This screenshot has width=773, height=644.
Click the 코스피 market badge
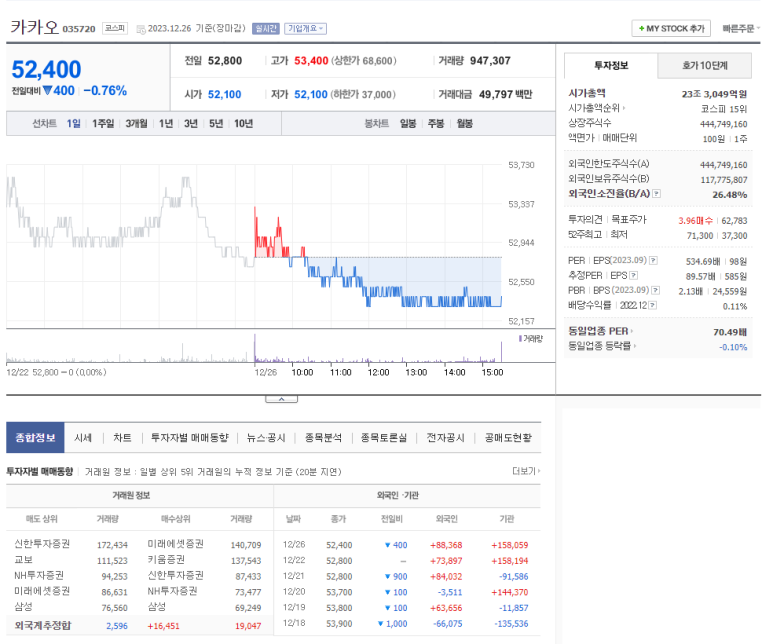coord(115,28)
